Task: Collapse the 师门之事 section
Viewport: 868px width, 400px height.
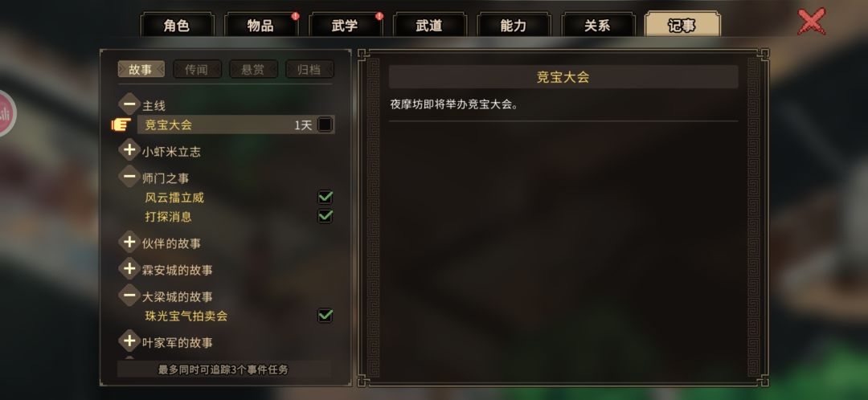Action: [129, 177]
